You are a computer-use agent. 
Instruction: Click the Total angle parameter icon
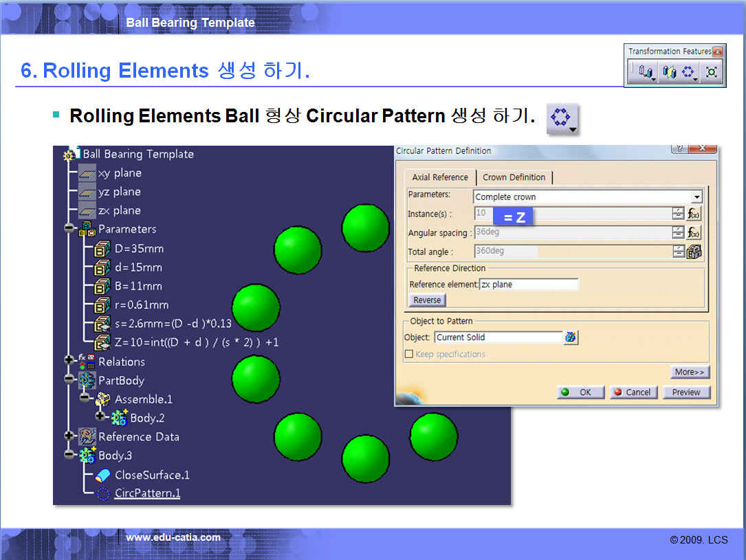click(x=694, y=251)
